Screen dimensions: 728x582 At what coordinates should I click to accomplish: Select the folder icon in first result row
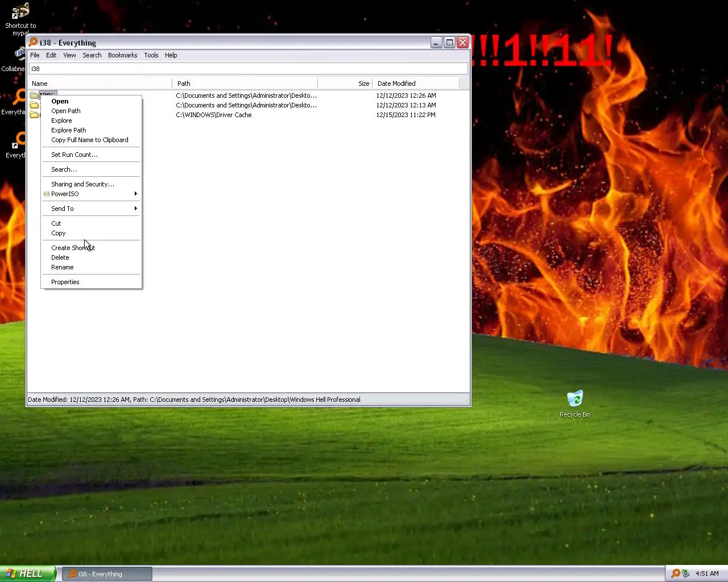[34, 95]
